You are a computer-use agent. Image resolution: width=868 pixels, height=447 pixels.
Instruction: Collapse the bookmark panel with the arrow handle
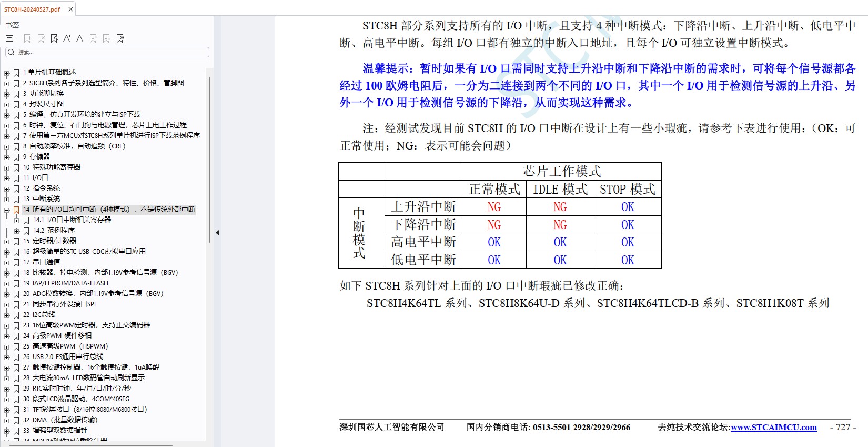217,232
